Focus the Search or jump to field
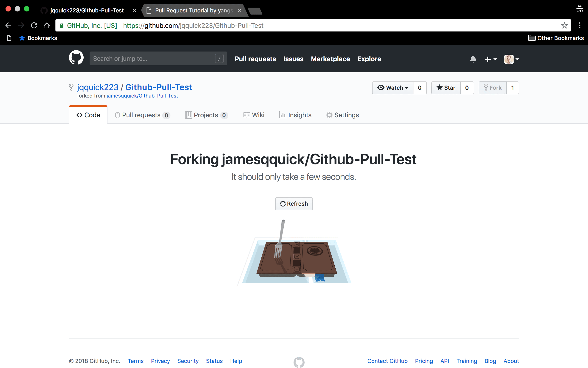The height and width of the screenshot is (368, 588). click(x=158, y=58)
